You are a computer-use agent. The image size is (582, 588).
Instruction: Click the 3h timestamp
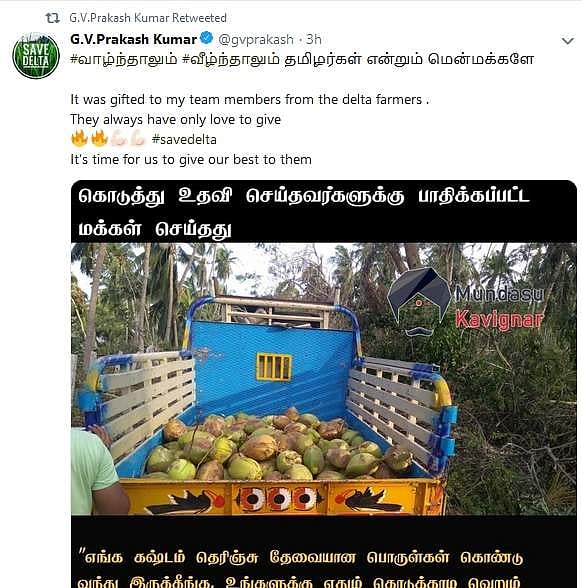314,39
